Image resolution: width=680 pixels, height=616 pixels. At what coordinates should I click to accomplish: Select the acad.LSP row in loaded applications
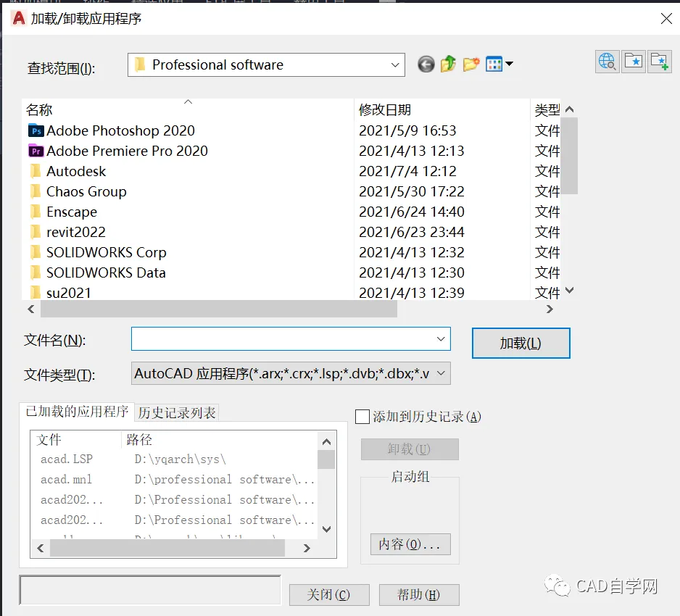coord(174,459)
